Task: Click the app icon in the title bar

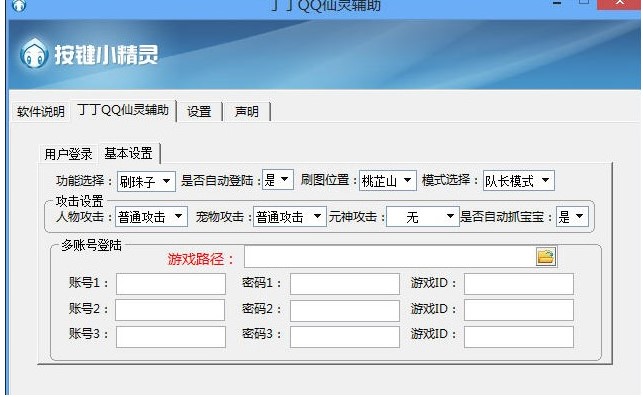Action: tap(19, 5)
